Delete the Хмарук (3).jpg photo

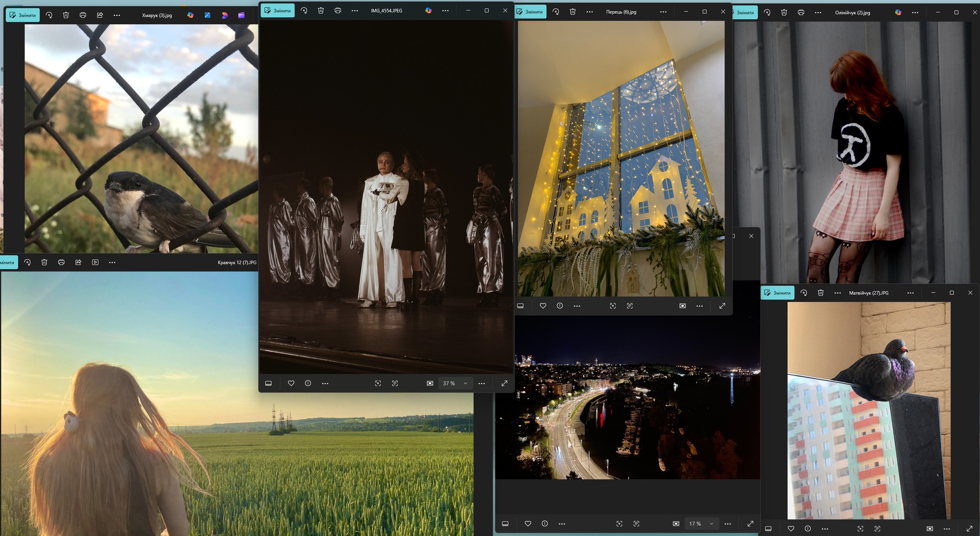[66, 15]
